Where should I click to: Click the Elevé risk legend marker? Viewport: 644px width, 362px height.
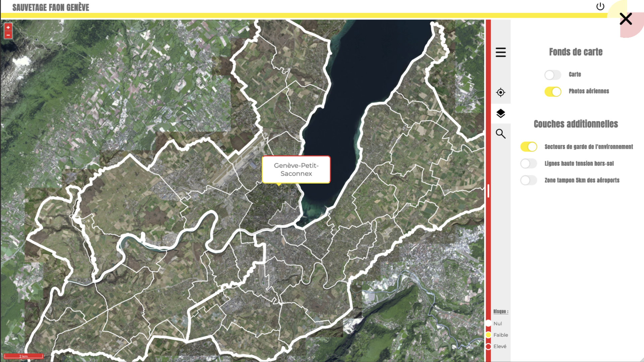(488, 346)
